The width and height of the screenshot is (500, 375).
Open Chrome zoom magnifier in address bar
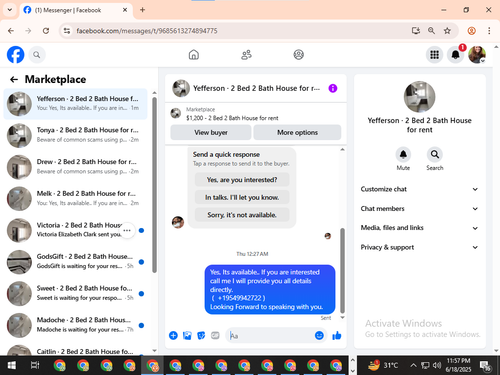point(431,31)
